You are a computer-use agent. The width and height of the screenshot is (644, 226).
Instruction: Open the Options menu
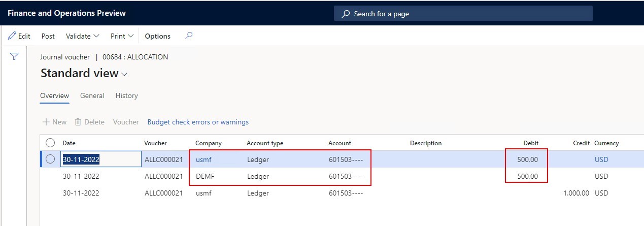coord(157,36)
